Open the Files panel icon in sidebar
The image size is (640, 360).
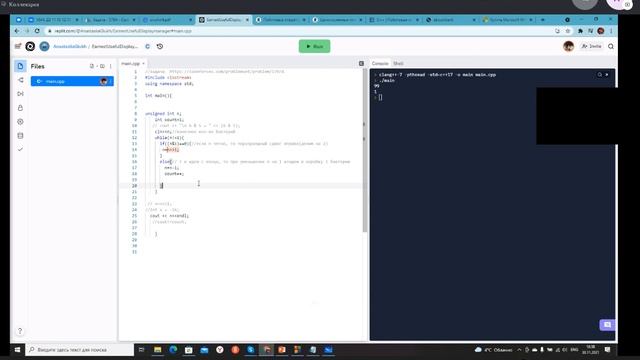coord(20,66)
